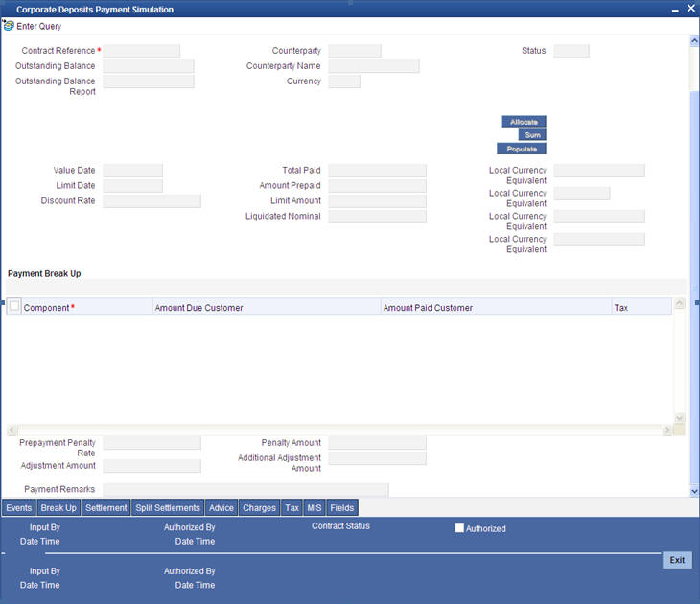
Task: Click the Counterparty field
Action: point(355,51)
